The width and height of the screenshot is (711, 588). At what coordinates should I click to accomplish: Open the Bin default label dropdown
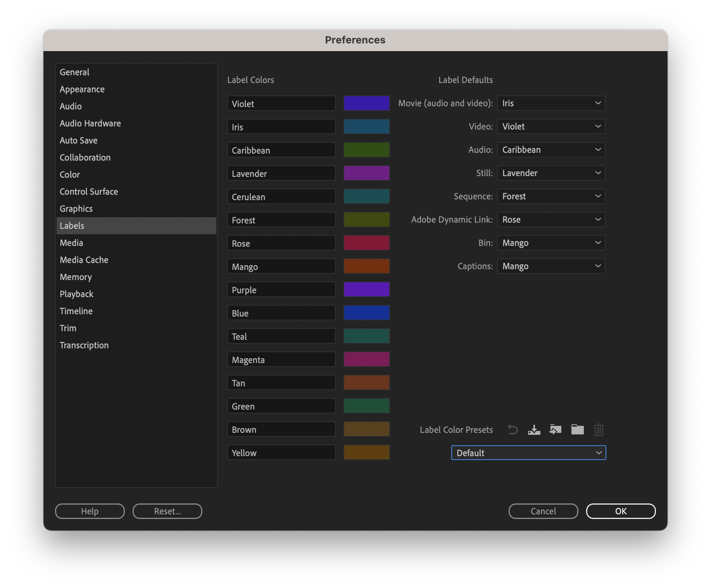[551, 243]
